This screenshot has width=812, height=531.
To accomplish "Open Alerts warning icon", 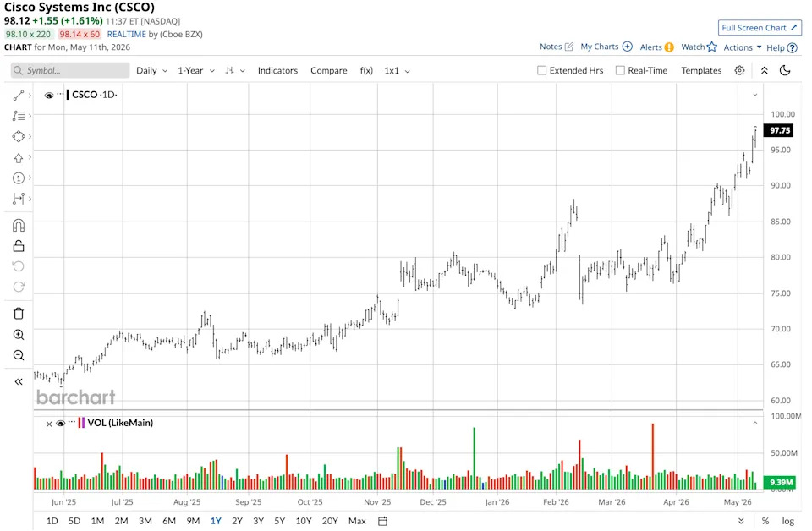I will pyautogui.click(x=669, y=47).
